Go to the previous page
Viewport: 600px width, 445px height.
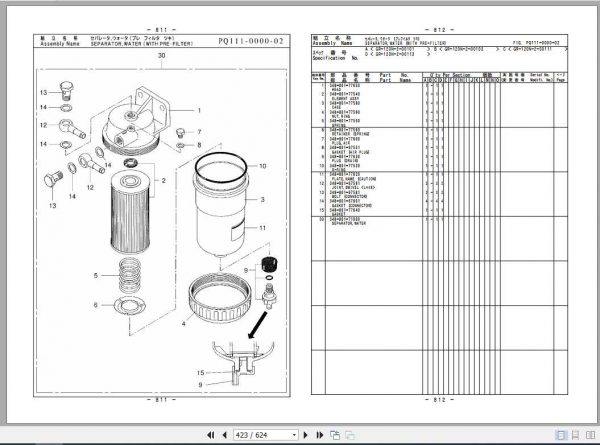click(x=225, y=435)
